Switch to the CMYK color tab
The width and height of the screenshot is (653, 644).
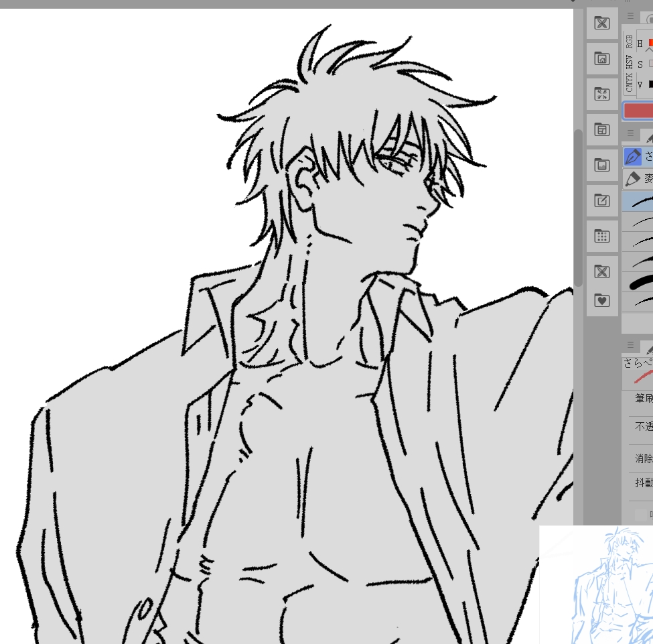coord(629,82)
